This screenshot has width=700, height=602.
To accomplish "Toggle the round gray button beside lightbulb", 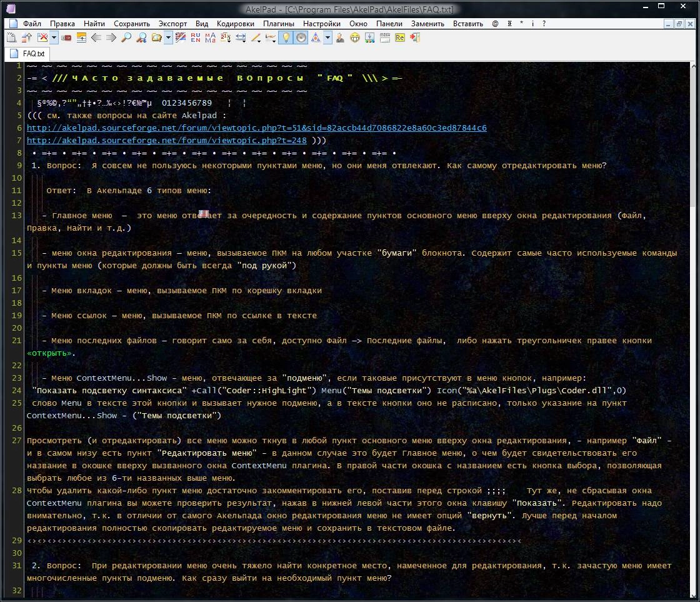I will pos(301,38).
